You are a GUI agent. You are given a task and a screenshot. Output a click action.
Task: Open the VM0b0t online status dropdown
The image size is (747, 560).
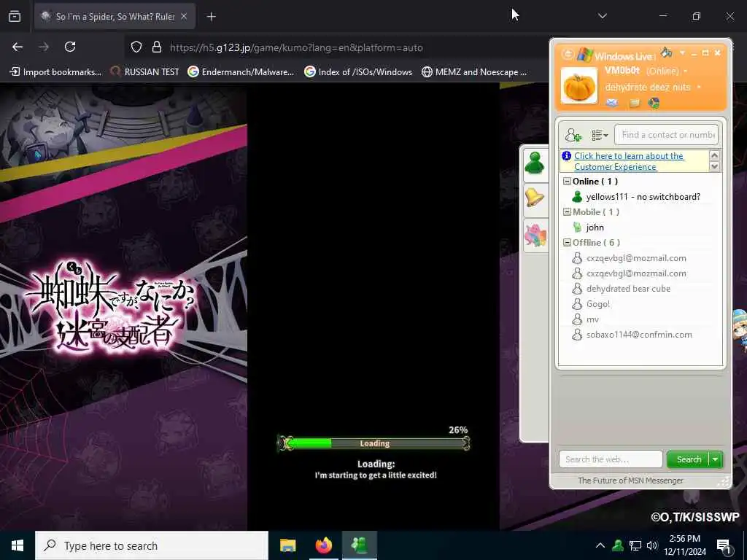tap(686, 71)
